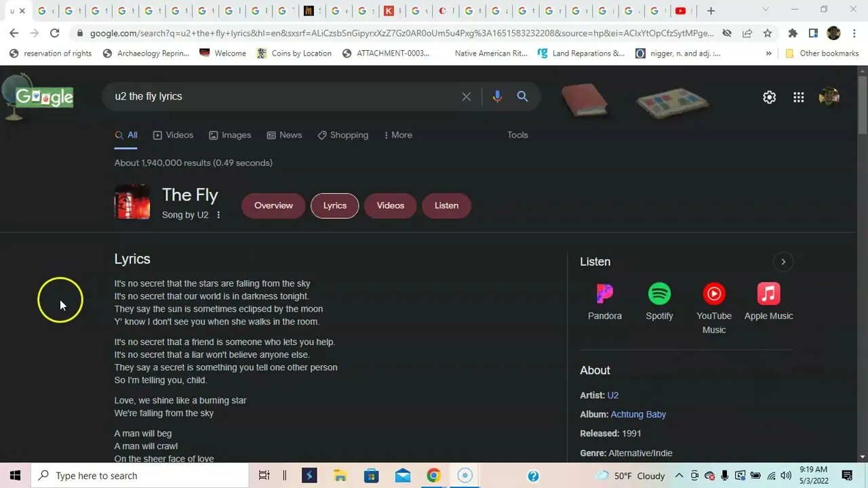Viewport: 868px width, 488px height.
Task: Click the Google doodle logo
Action: pos(37,97)
